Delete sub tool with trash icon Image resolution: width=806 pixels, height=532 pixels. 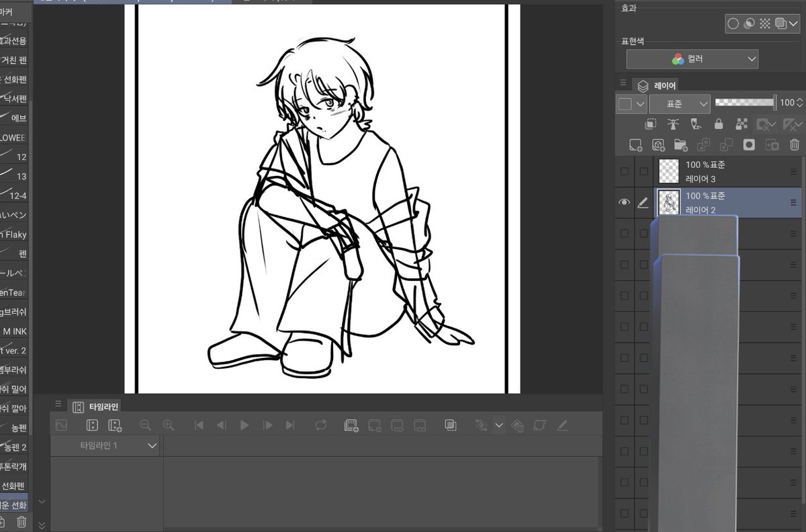21,521
